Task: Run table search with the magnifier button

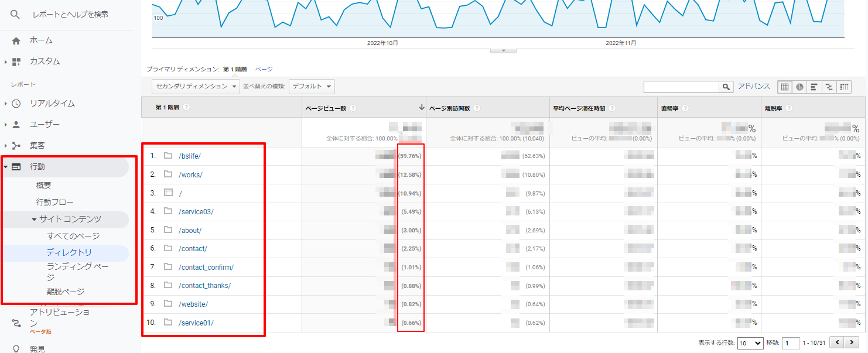Action: click(x=727, y=87)
